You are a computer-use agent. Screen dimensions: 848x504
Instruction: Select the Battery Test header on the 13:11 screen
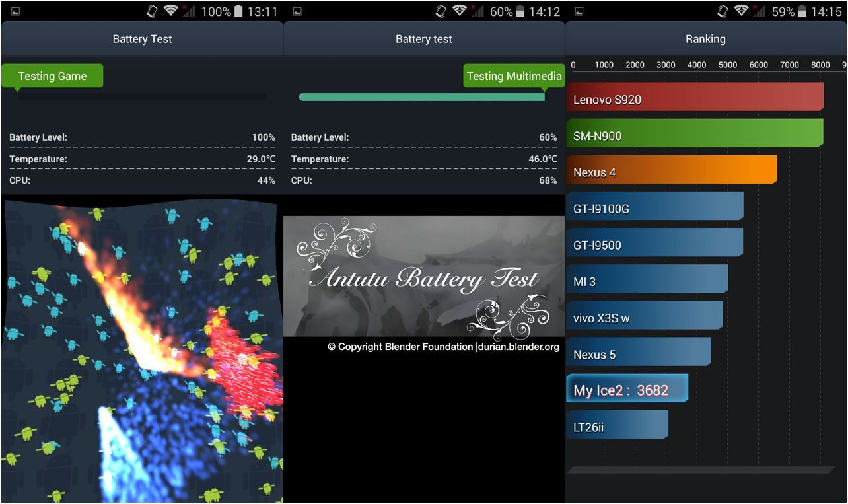pos(142,39)
